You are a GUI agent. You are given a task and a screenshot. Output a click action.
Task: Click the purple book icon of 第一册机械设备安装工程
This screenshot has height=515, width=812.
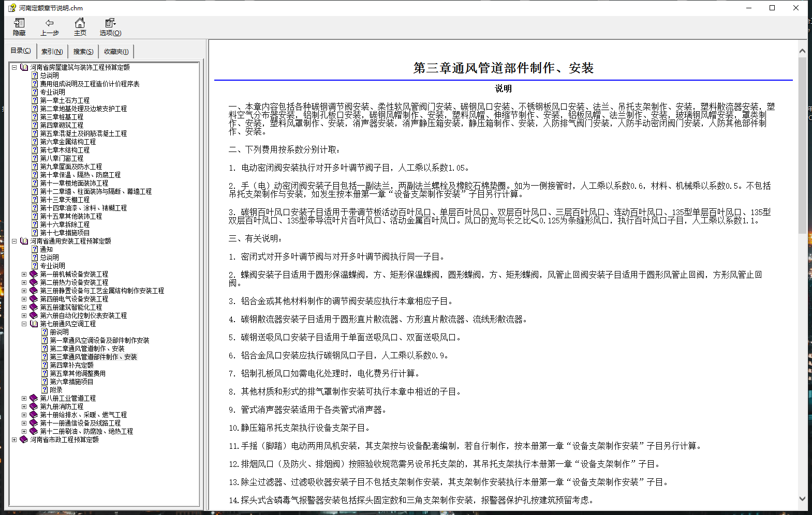[x=34, y=274]
